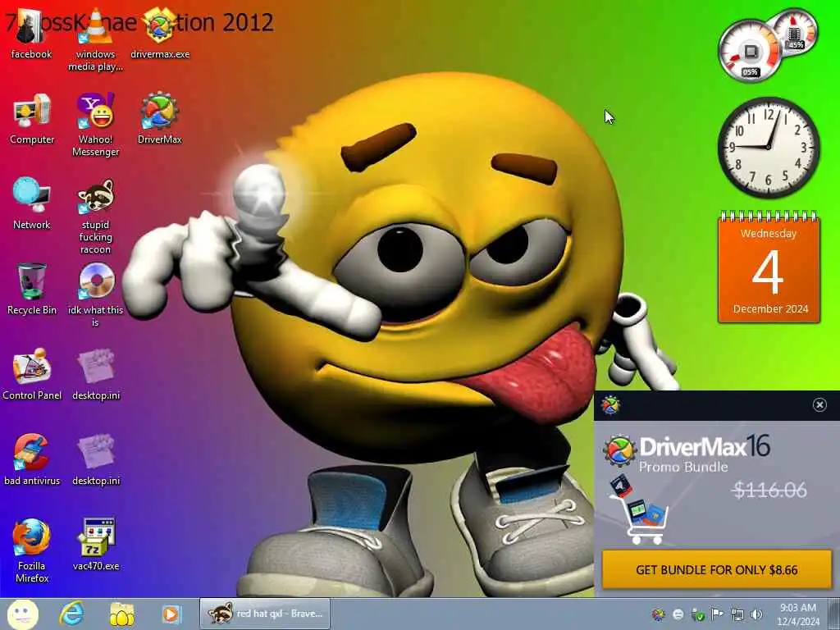Open the Computer desktop icon

pos(32,119)
